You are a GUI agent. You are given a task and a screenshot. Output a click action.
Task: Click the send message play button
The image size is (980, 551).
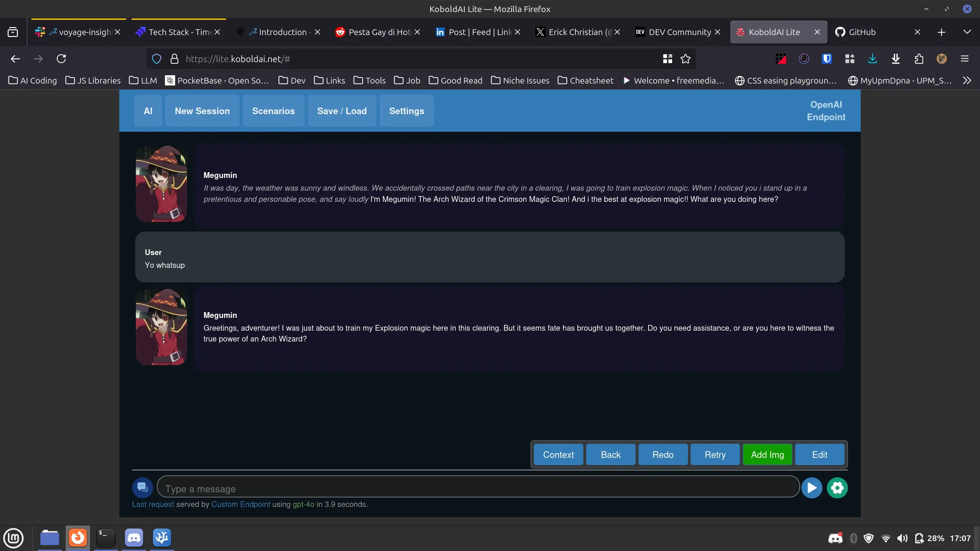click(x=811, y=488)
